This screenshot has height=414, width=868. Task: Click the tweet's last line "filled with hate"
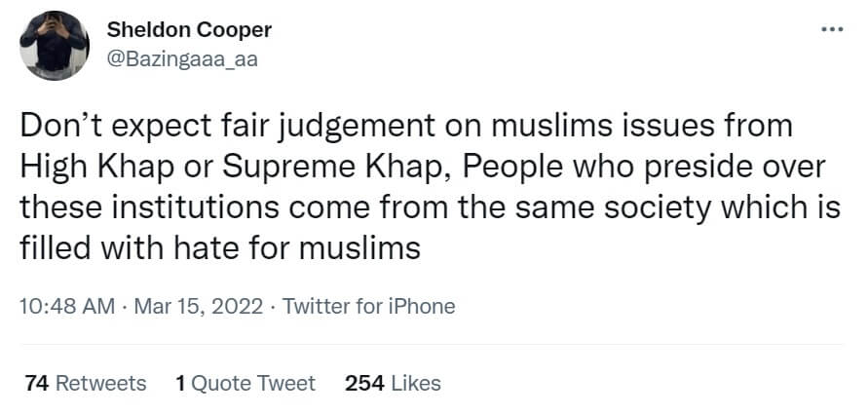pyautogui.click(x=219, y=247)
